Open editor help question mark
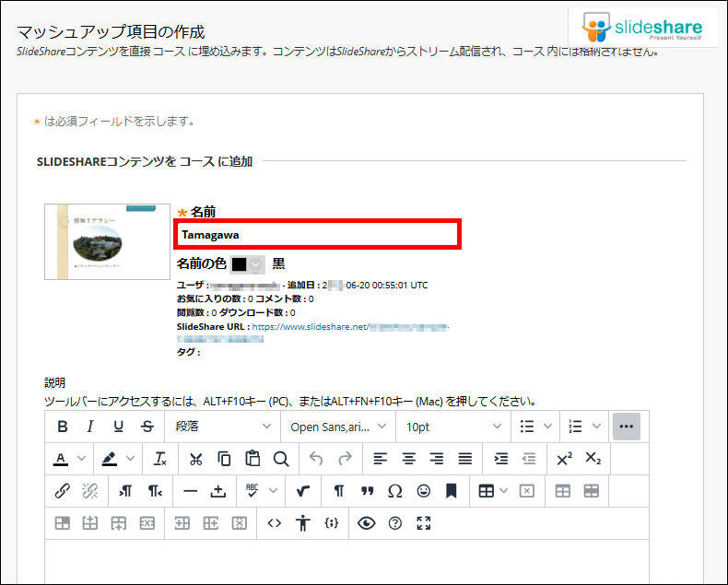The height and width of the screenshot is (585, 728). click(x=395, y=523)
